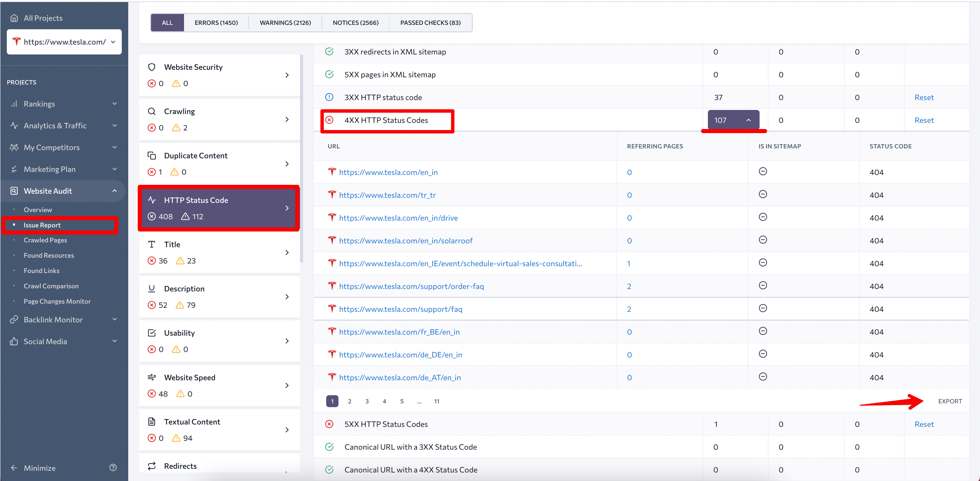
Task: Open the Issue Report submenu item
Action: [42, 225]
